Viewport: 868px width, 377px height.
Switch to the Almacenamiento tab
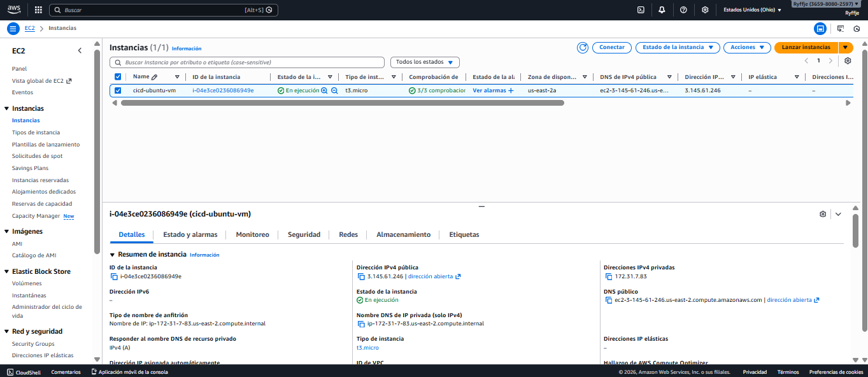tap(402, 234)
